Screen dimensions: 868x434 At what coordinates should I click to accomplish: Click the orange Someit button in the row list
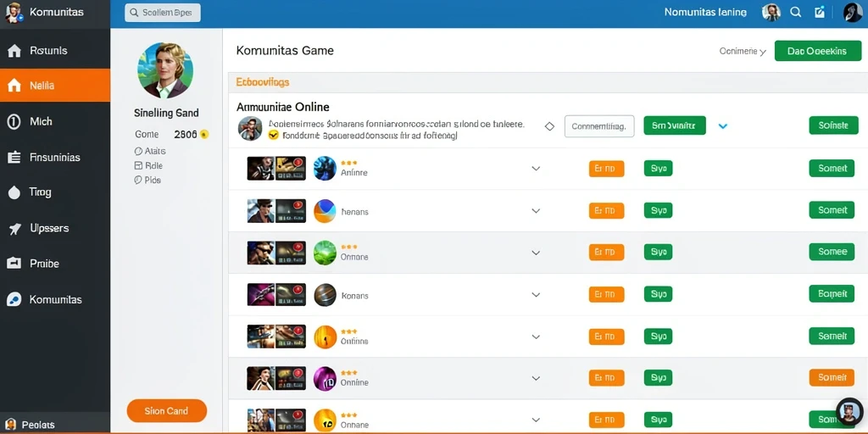(832, 377)
